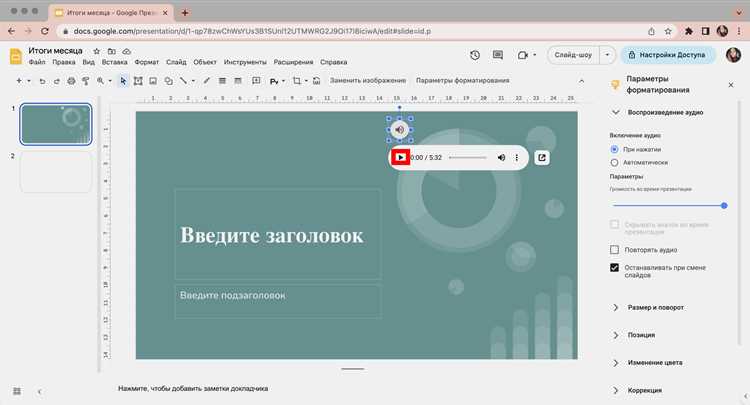Screen dimensions: 750x405
Task: Open border weight options
Action: click(x=222, y=81)
